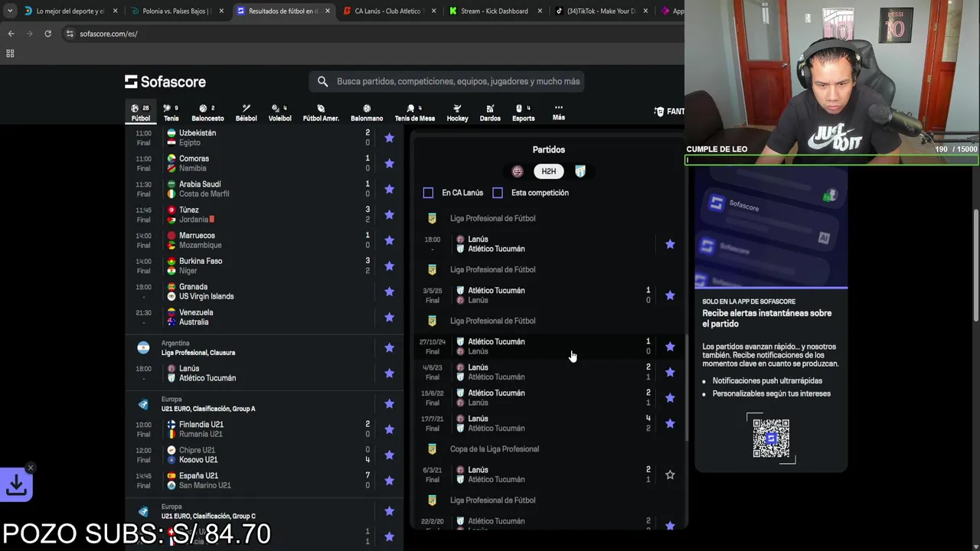
Task: Reload the page with refresh icon
Action: (x=47, y=34)
